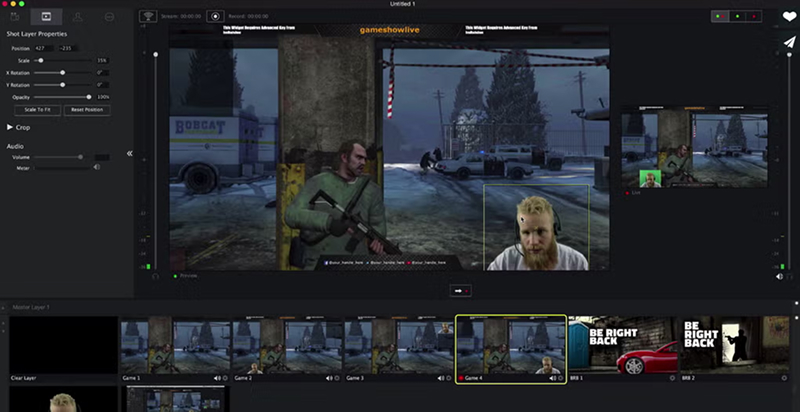The width and height of the screenshot is (800, 412).
Task: Mute the Game 4 shot speaker icon
Action: click(553, 378)
